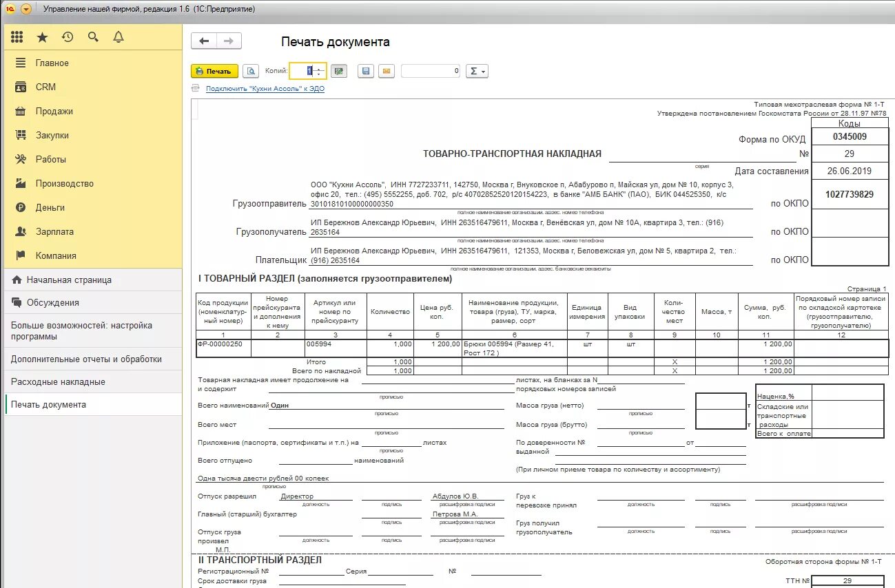The width and height of the screenshot is (895, 588).
Task: Click the ТТН № 29 cell at bottom
Action: pos(847,581)
